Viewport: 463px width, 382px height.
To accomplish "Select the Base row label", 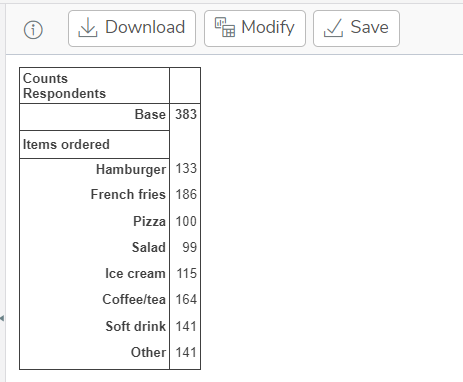I will tap(150, 114).
